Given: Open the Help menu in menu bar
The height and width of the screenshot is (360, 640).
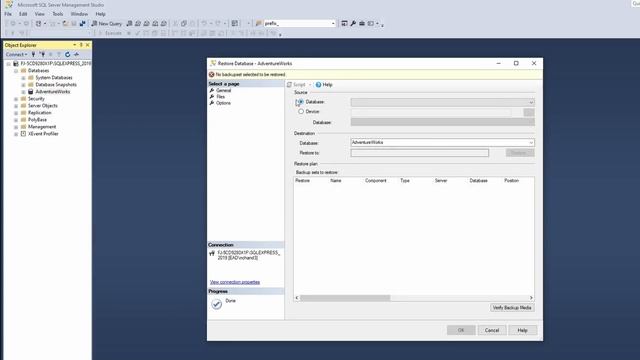Looking at the screenshot, I should pos(100,14).
